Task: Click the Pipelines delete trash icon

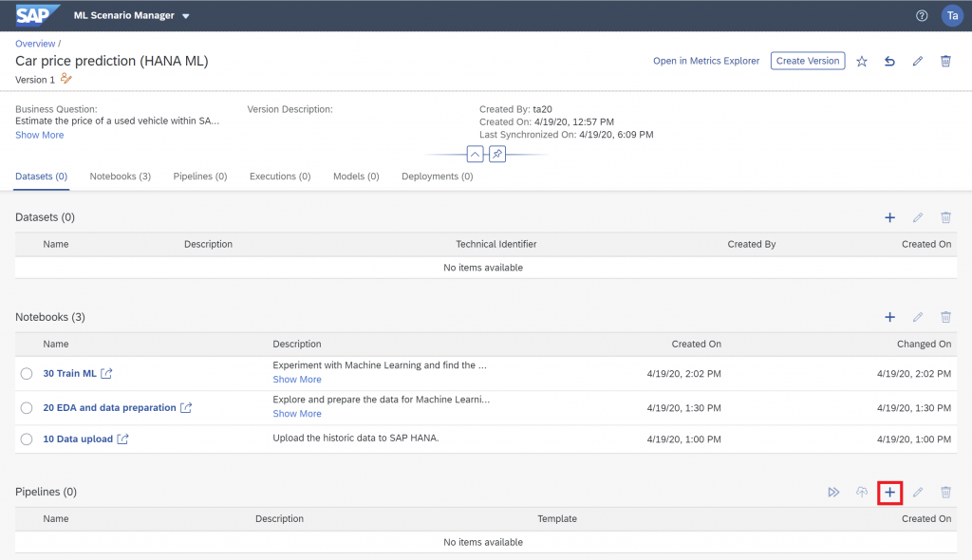Action: point(946,493)
